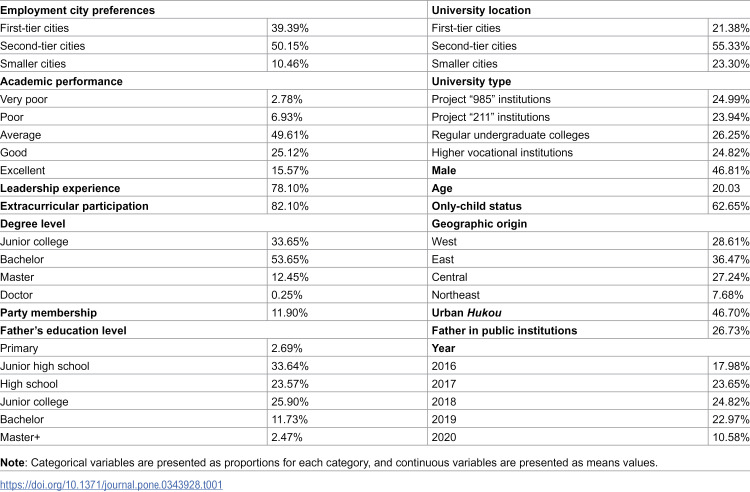
Task: Click the Master+ 2.47% value
Action: tap(287, 437)
